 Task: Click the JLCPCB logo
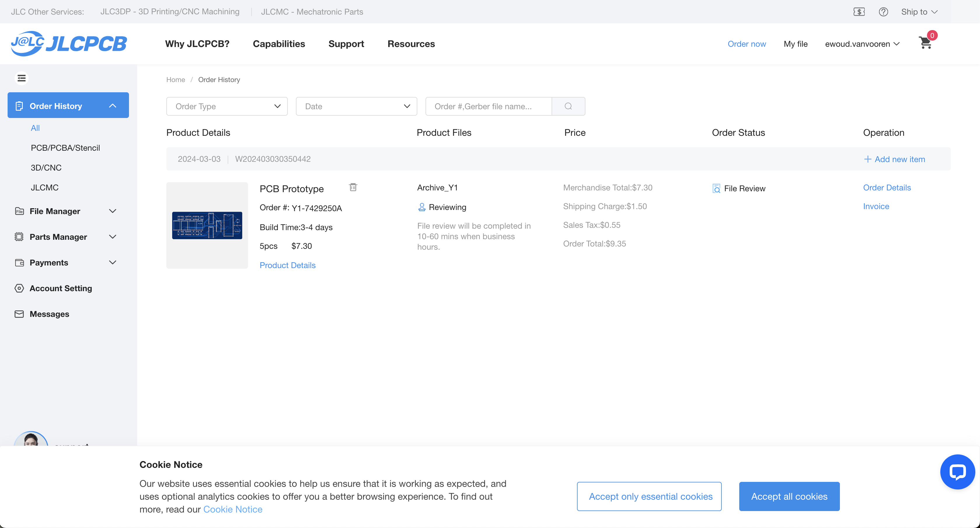(69, 44)
